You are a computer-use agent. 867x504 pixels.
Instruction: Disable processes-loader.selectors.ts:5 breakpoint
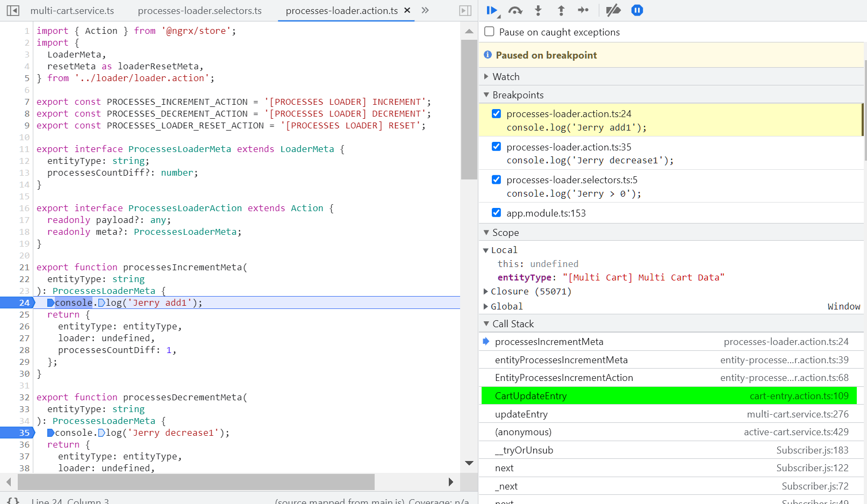[496, 179]
